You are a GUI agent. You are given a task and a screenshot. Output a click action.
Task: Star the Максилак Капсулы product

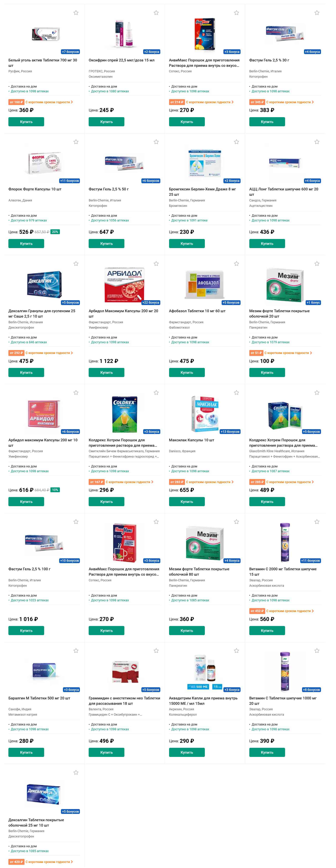tap(236, 393)
